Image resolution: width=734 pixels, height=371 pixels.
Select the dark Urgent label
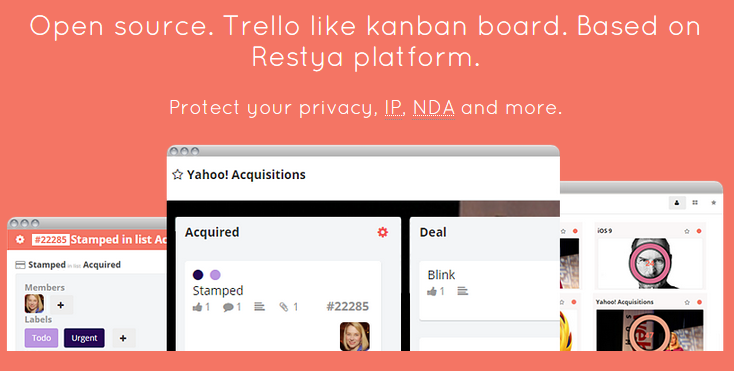coord(84,338)
